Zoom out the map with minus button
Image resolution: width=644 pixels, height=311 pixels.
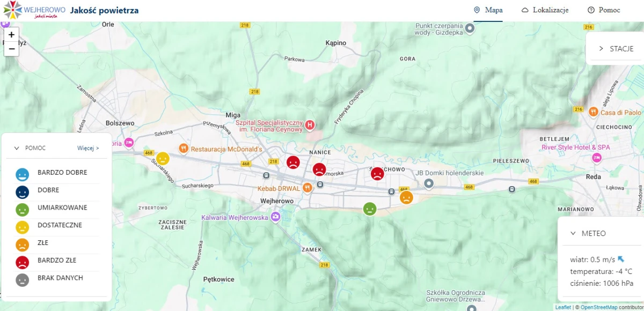pyautogui.click(x=12, y=49)
